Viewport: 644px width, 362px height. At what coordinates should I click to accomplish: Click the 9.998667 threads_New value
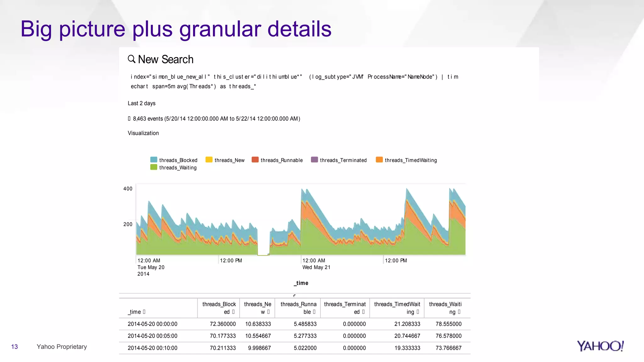(259, 348)
